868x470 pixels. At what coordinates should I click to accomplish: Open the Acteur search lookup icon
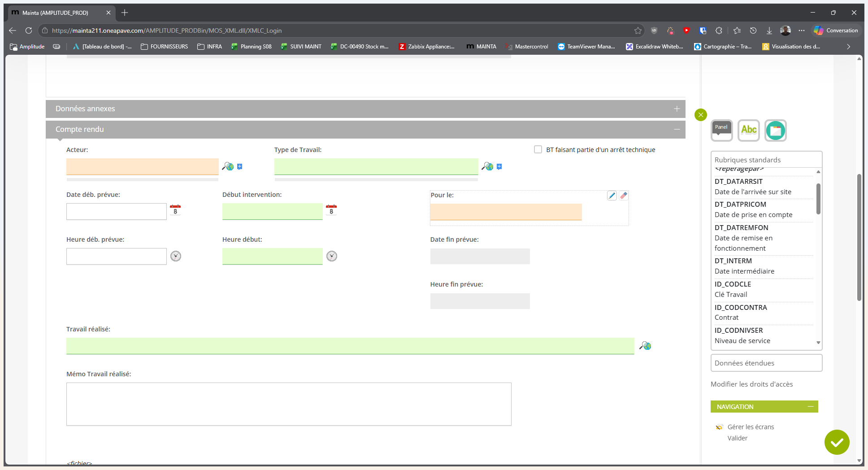point(228,166)
